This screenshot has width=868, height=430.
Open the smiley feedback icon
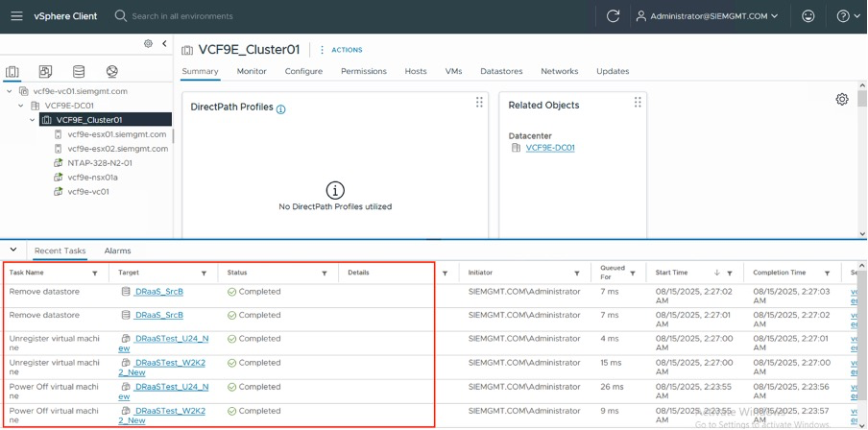808,16
